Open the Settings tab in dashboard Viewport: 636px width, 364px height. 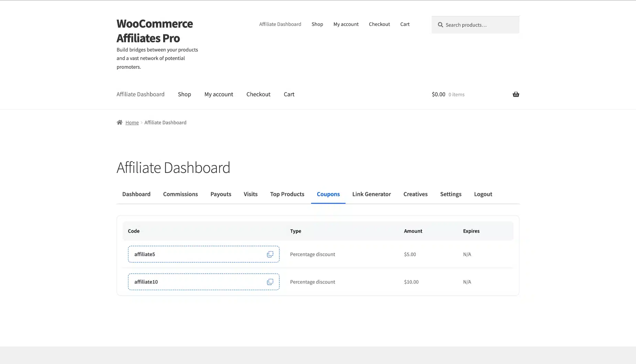click(450, 194)
